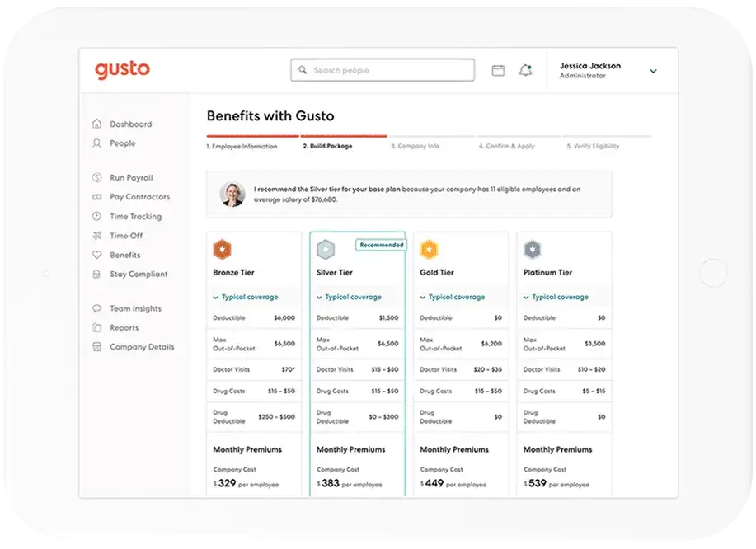Click Bronze company cost $329

tap(225, 483)
